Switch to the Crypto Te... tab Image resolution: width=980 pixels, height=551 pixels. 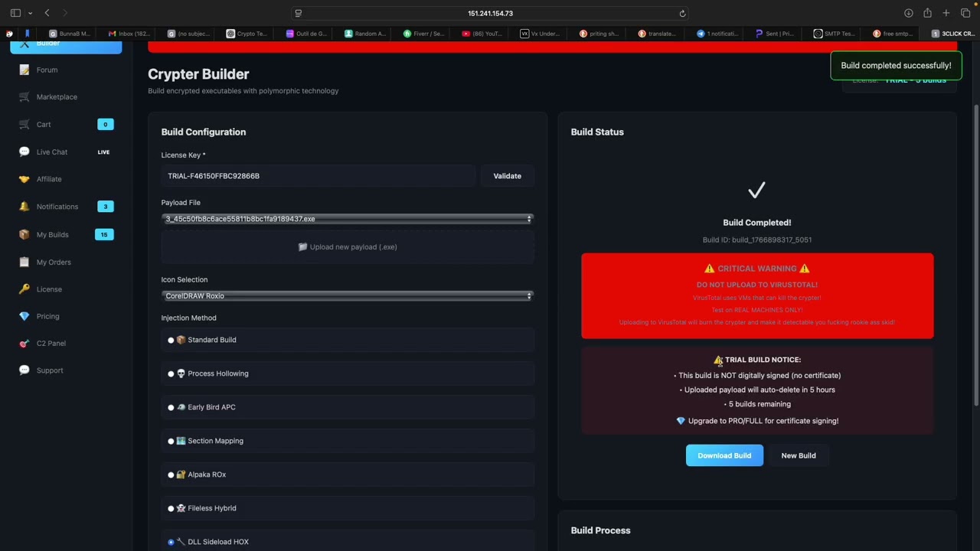point(247,34)
